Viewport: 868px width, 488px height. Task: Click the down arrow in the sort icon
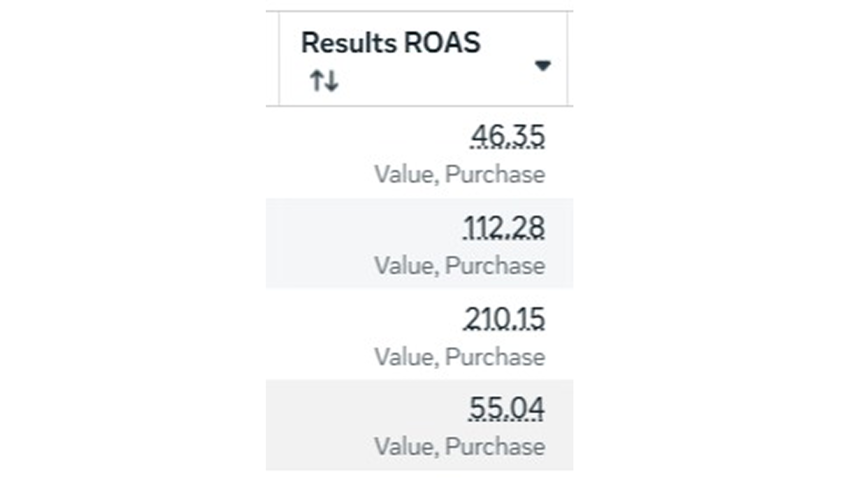[x=331, y=81]
